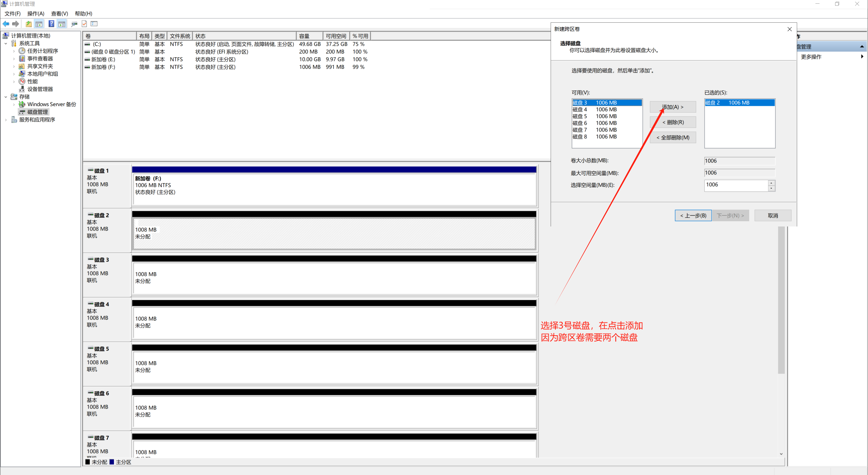868x475 pixels.
Task: Select 事件查看器 in the tree
Action: pyautogui.click(x=40, y=58)
